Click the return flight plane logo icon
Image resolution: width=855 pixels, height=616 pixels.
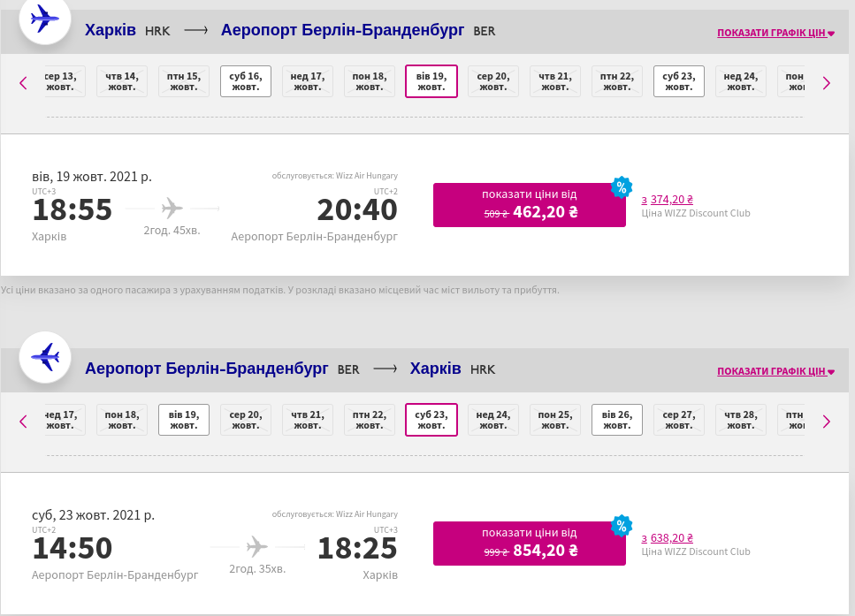44,356
